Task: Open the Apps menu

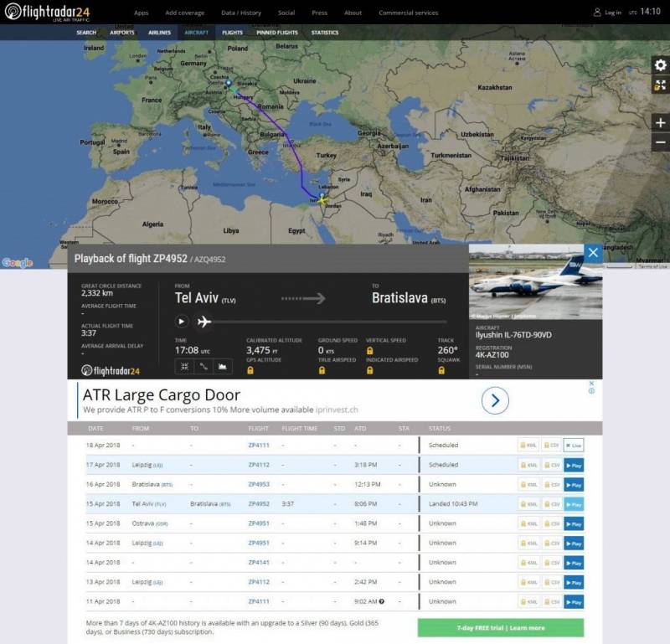Action: tap(141, 13)
